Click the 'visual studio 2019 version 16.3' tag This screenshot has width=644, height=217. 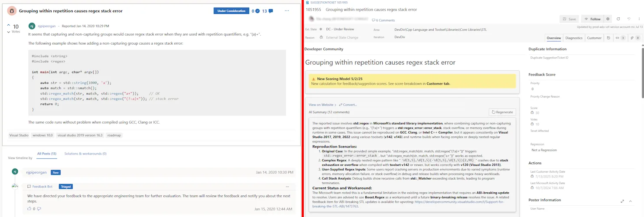click(x=80, y=135)
